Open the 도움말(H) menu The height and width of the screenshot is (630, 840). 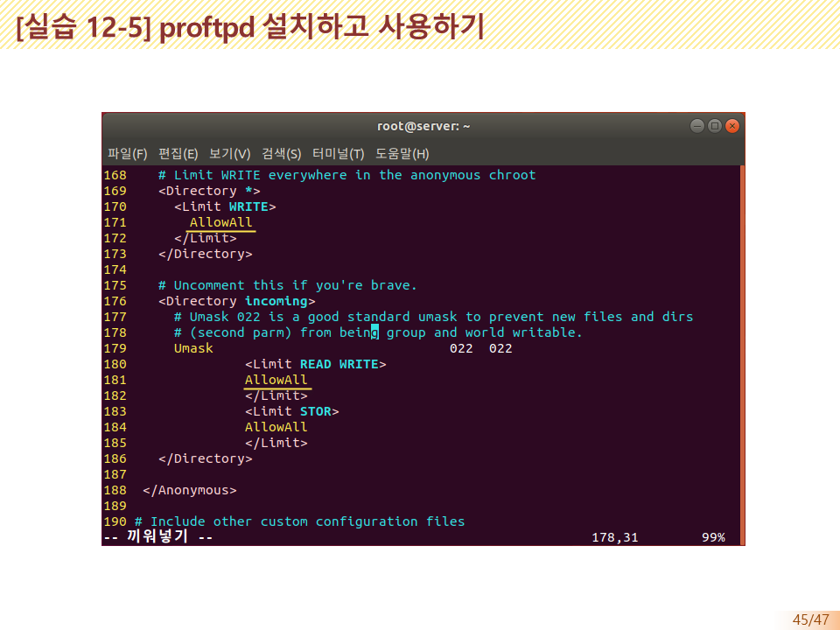click(x=402, y=154)
